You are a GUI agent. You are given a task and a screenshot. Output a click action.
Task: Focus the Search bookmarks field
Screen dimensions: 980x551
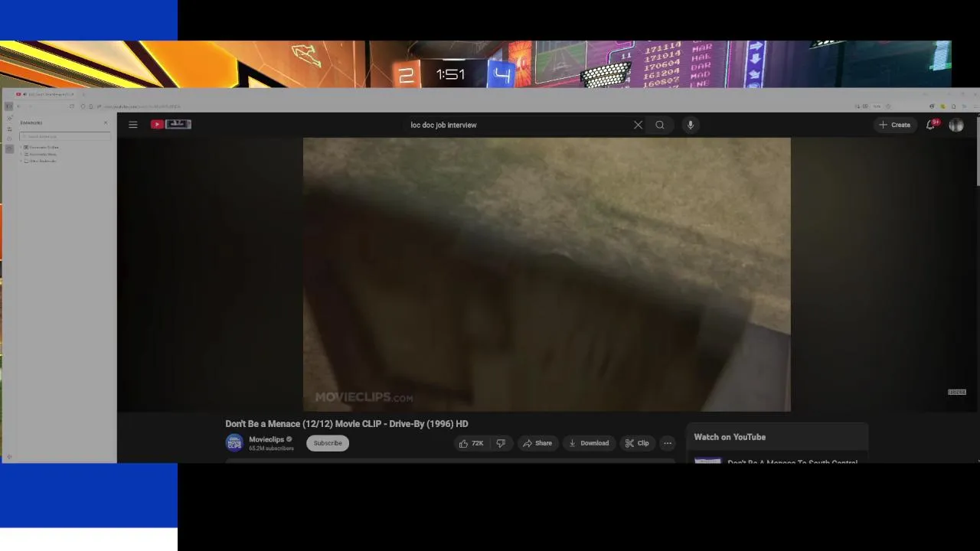(x=65, y=136)
